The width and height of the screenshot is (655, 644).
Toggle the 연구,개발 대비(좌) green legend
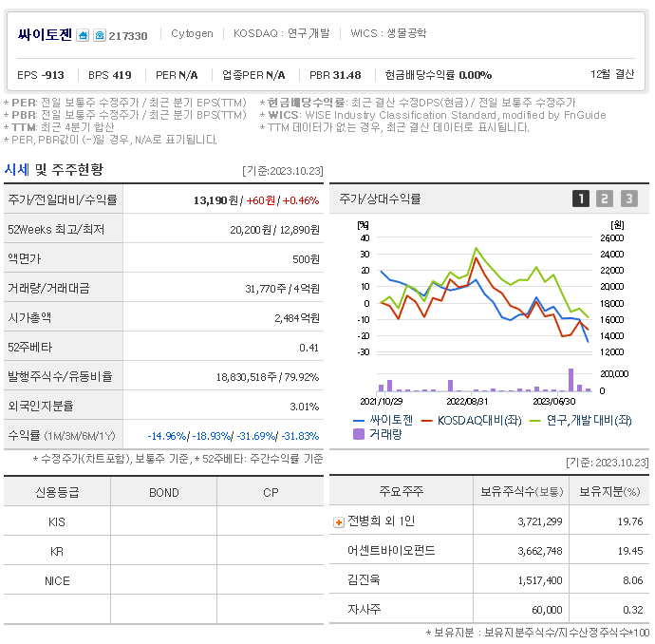tap(581, 420)
